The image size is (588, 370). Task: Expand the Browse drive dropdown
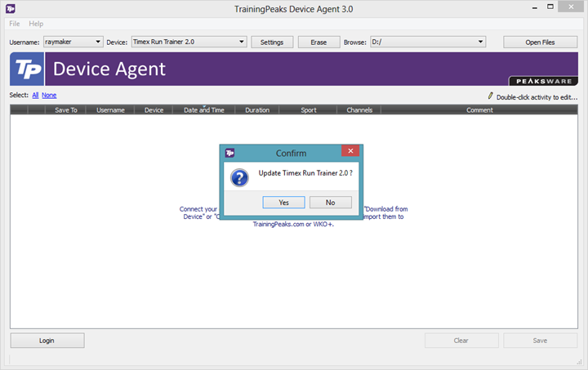click(x=480, y=42)
